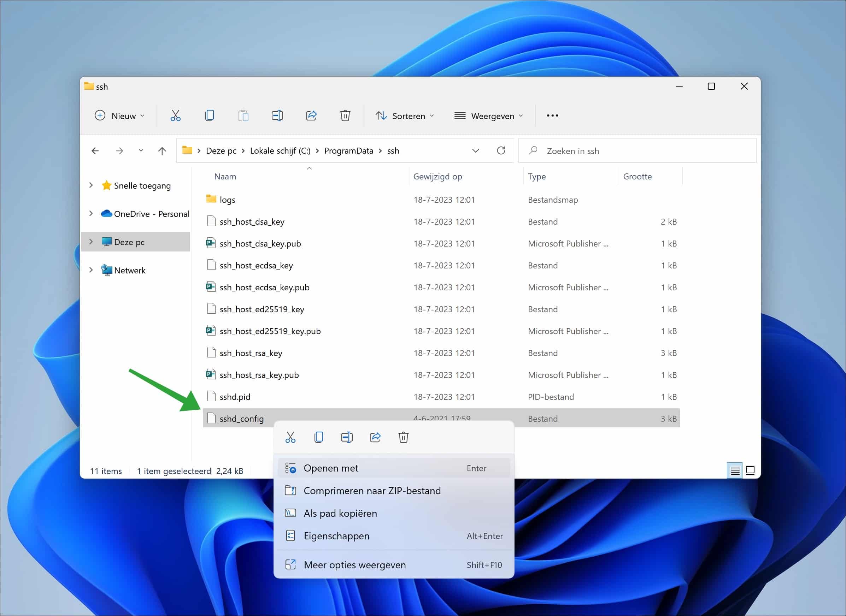The height and width of the screenshot is (616, 846).
Task: Open the address bar history chevron
Action: pyautogui.click(x=476, y=150)
